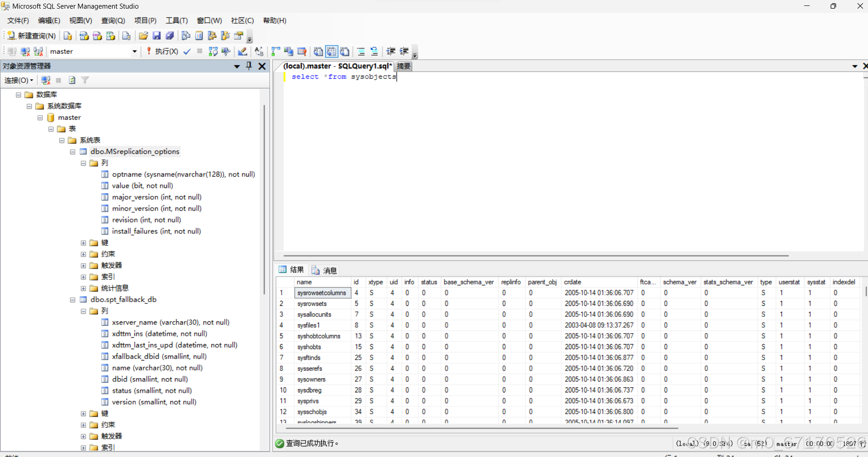This screenshot has height=457, width=868.
Task: Select the xfallback_dbid column in tree
Action: point(159,356)
